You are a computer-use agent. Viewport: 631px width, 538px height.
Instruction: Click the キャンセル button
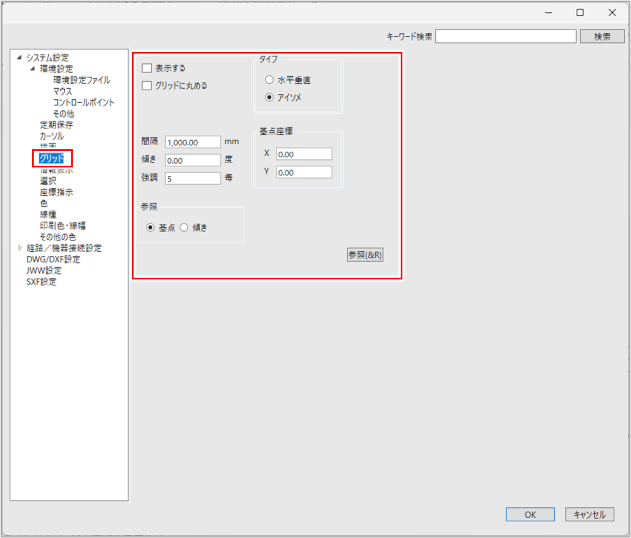click(x=588, y=514)
